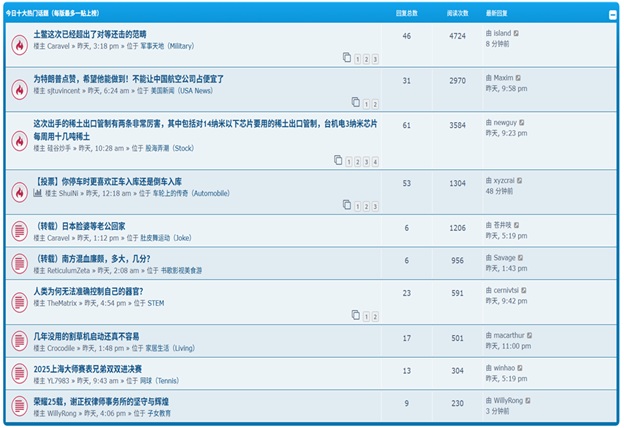Image resolution: width=624 pixels, height=428 pixels.
Task: Click the poll icon under the 【投票】 thread
Action: click(38, 193)
